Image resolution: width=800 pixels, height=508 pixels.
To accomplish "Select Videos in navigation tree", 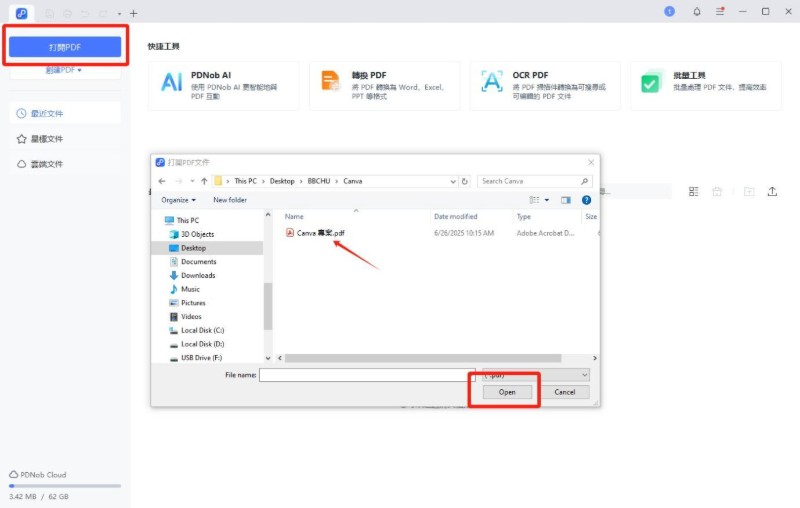I will tap(186, 317).
